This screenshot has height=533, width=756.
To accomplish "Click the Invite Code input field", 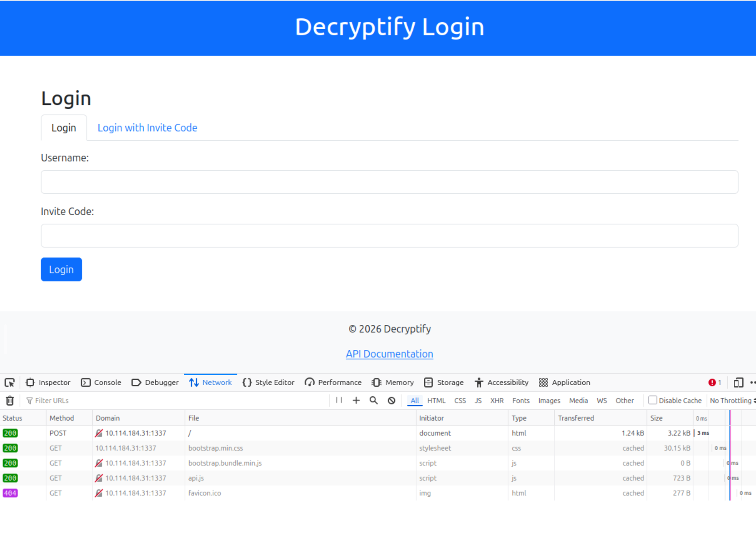I will pos(389,236).
